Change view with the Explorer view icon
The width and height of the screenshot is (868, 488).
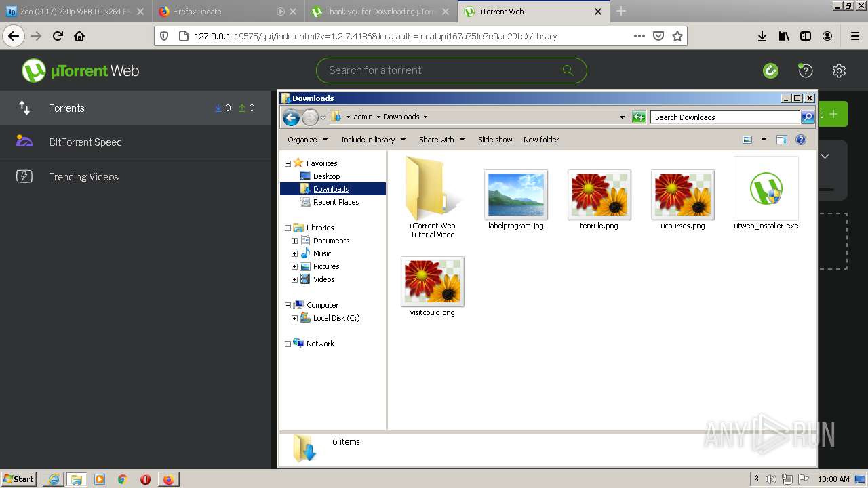point(747,140)
